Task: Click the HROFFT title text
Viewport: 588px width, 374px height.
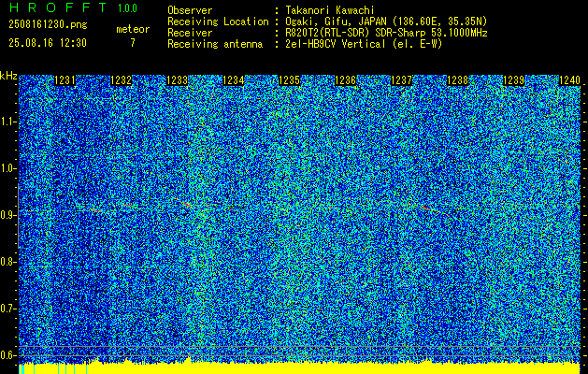Action: click(58, 7)
